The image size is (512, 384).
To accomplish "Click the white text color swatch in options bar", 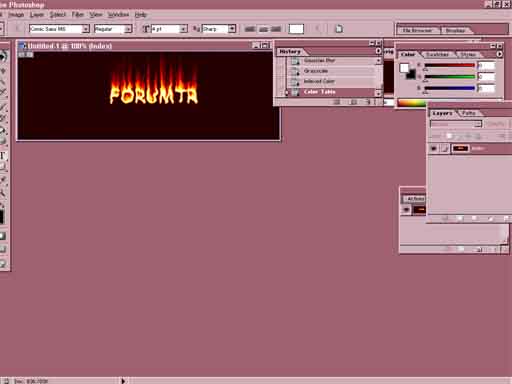I will click(x=296, y=29).
